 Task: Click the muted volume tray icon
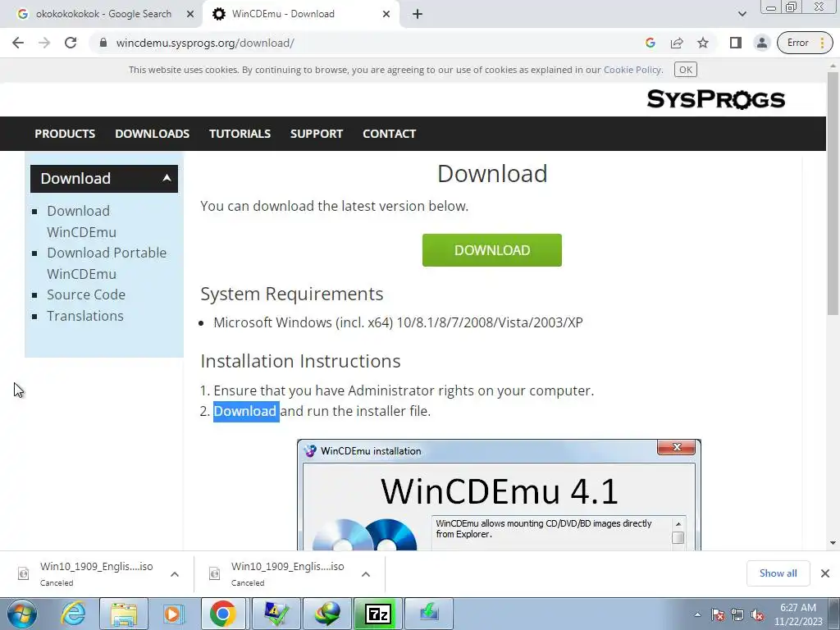pyautogui.click(x=757, y=614)
